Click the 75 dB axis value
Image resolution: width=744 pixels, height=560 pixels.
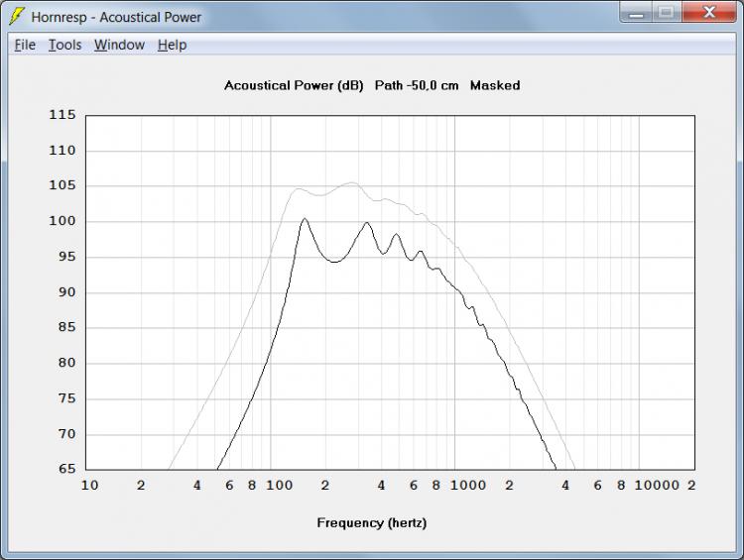point(66,398)
